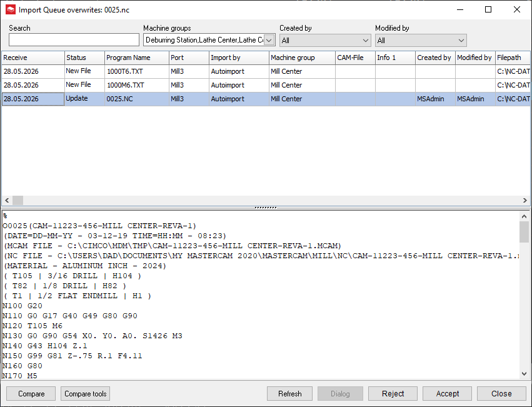Viewport: 532px width, 407px height.
Task: Click New File status of 1000T6.TXT row
Action: click(84, 71)
